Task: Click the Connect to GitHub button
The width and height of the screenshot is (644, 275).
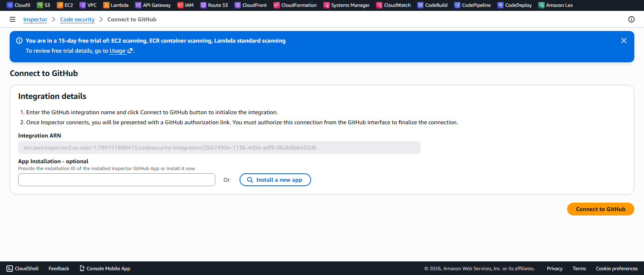Action: pyautogui.click(x=601, y=209)
